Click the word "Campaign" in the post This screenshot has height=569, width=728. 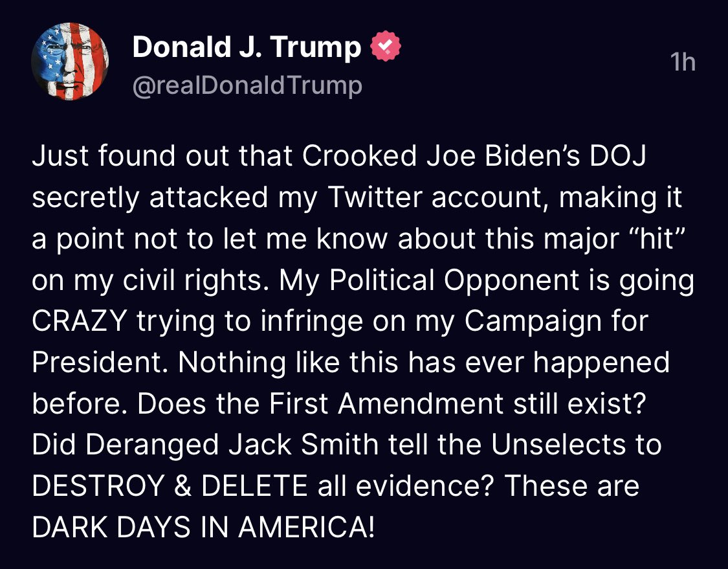(533, 322)
